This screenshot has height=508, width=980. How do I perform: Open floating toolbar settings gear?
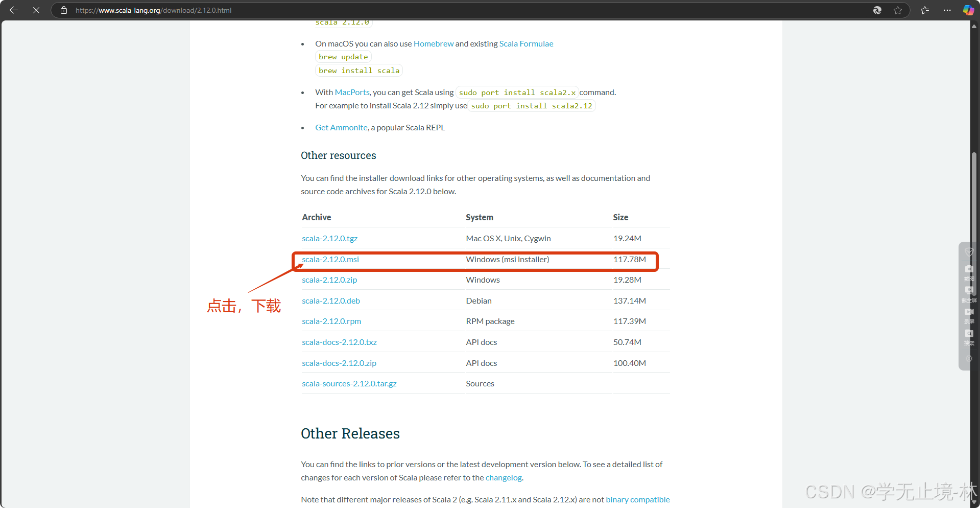point(969,358)
